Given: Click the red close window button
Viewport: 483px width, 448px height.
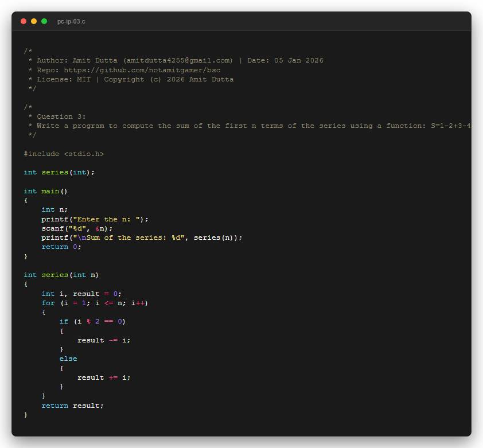Looking at the screenshot, I should pyautogui.click(x=24, y=21).
